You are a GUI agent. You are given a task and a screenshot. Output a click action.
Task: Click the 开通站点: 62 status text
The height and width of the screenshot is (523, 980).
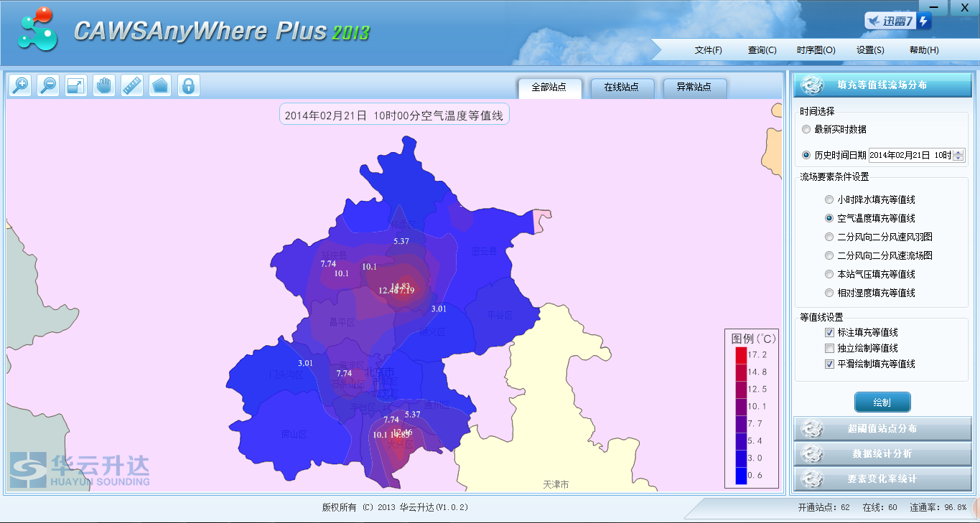tap(823, 507)
